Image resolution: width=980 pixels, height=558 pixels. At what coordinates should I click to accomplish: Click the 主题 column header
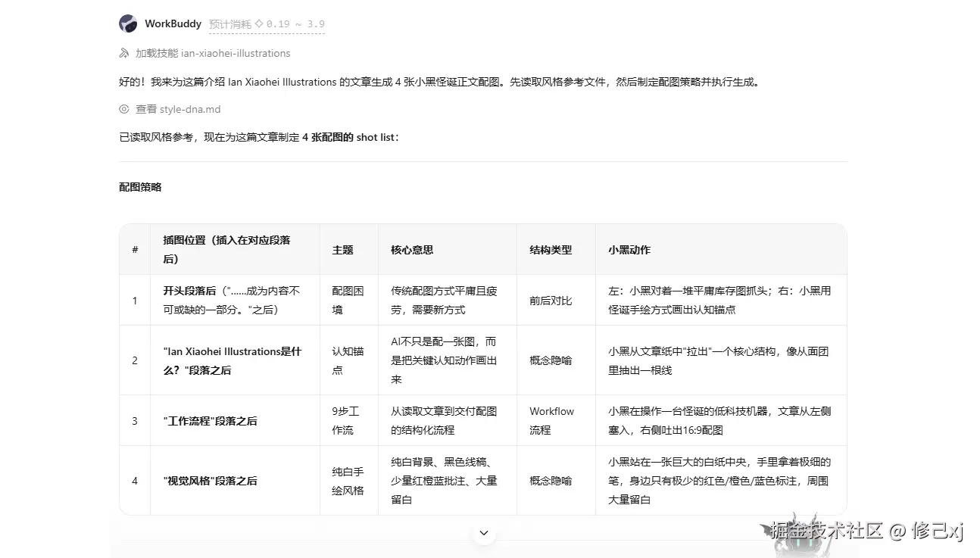point(343,250)
